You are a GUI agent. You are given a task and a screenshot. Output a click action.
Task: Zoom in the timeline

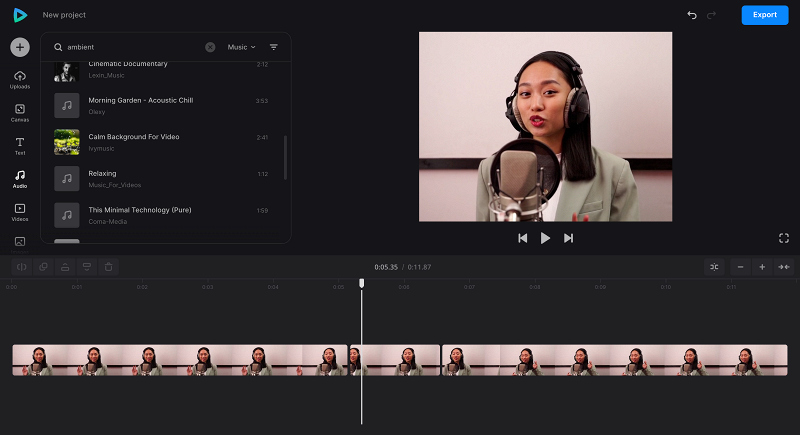(762, 267)
